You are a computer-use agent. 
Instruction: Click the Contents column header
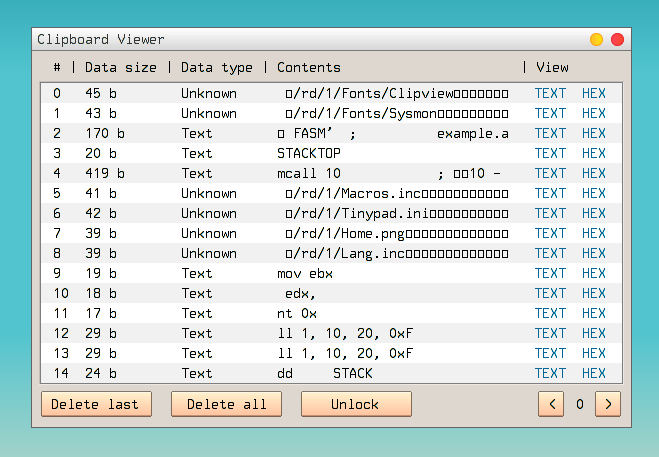(309, 68)
